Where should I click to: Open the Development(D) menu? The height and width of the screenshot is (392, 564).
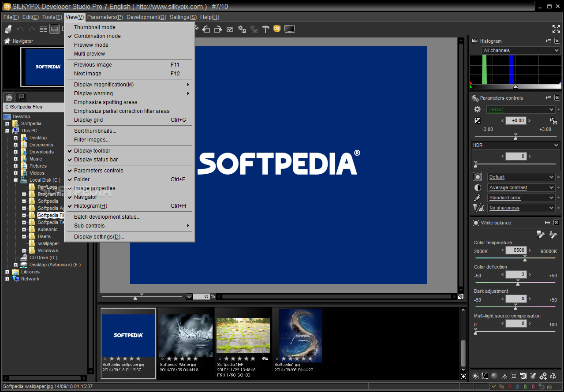(x=146, y=17)
